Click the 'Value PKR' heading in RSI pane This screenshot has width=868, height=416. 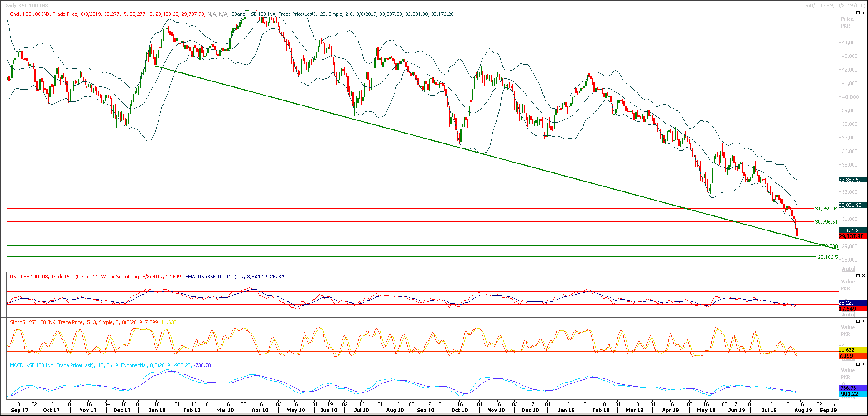coord(848,285)
